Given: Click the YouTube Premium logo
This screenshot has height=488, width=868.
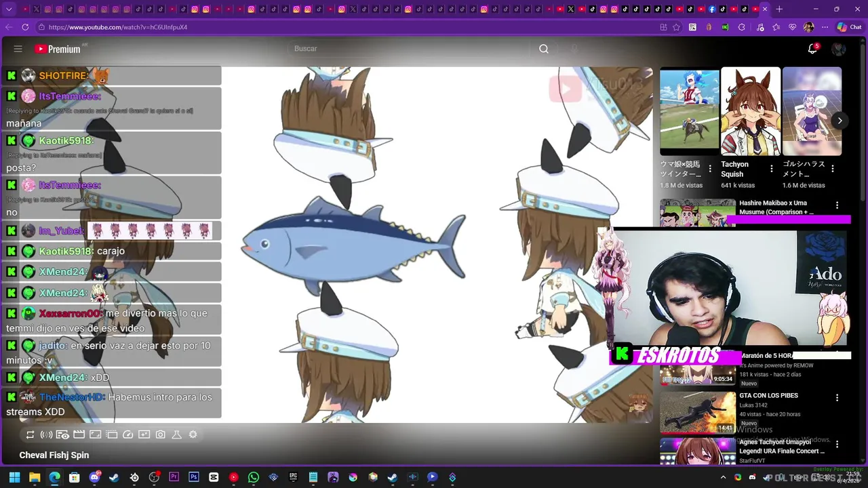Looking at the screenshot, I should click(58, 49).
